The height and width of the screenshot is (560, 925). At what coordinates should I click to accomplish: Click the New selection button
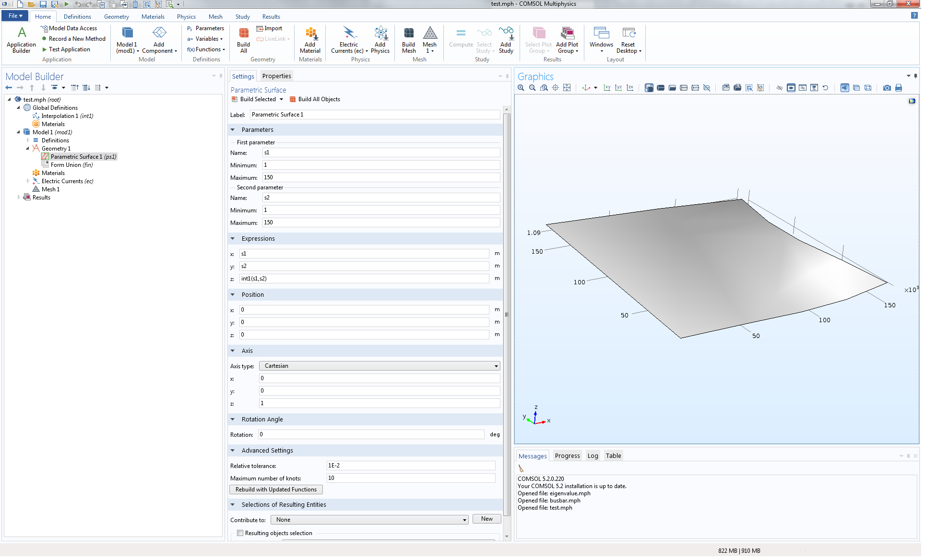486,519
